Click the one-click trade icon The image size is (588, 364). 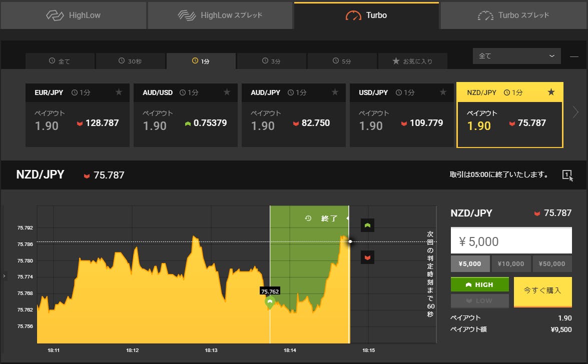567,174
